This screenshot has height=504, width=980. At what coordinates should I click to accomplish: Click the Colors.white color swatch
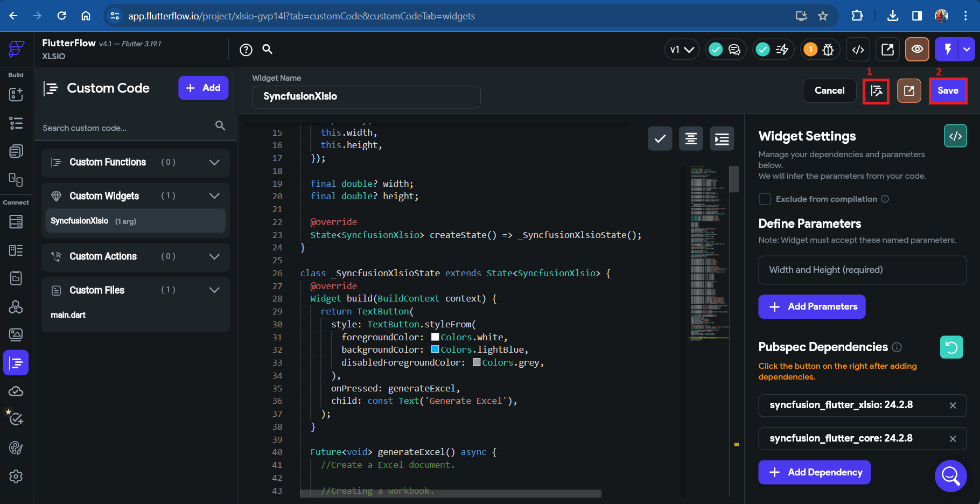tap(435, 337)
